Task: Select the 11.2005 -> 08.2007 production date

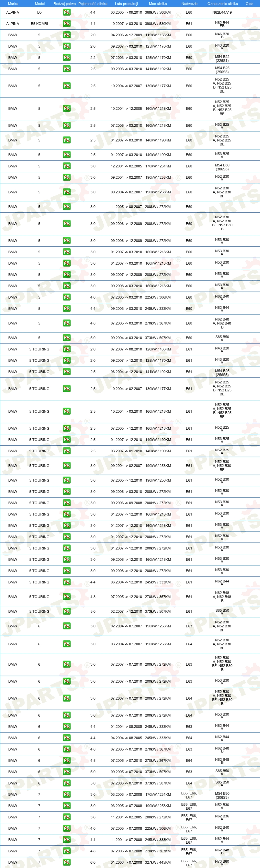Action: point(126,207)
